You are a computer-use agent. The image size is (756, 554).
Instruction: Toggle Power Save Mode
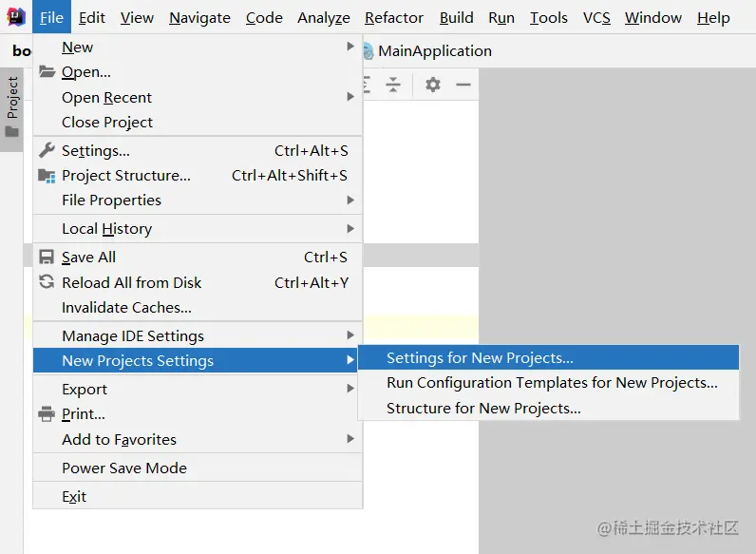(x=124, y=468)
